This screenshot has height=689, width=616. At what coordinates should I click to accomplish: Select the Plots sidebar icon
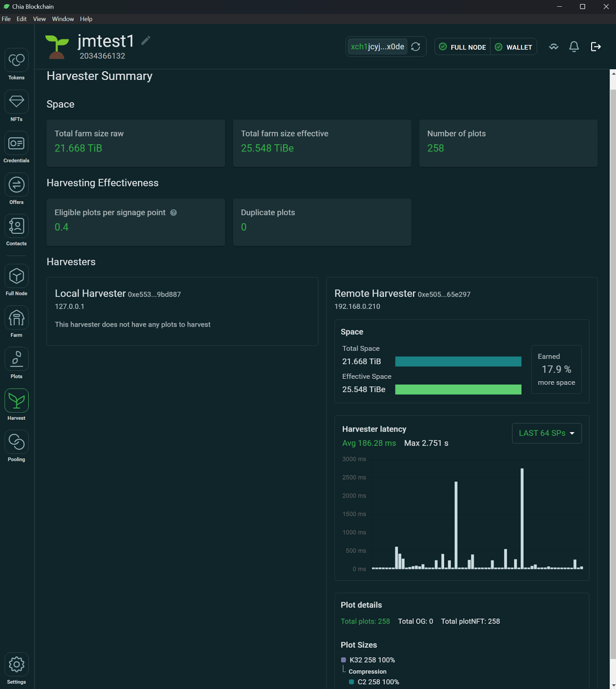click(x=16, y=360)
